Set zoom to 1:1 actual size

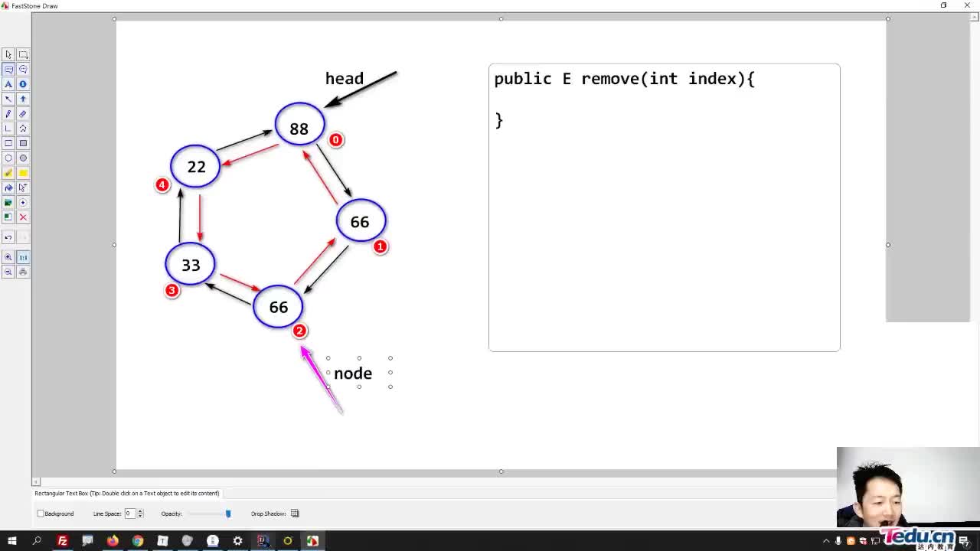click(23, 257)
